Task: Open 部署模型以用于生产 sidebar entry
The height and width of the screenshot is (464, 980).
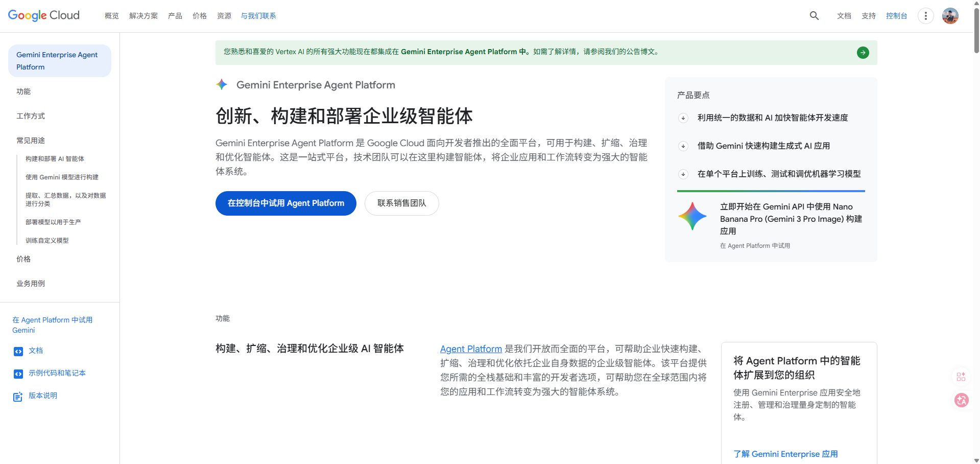Action: click(53, 222)
